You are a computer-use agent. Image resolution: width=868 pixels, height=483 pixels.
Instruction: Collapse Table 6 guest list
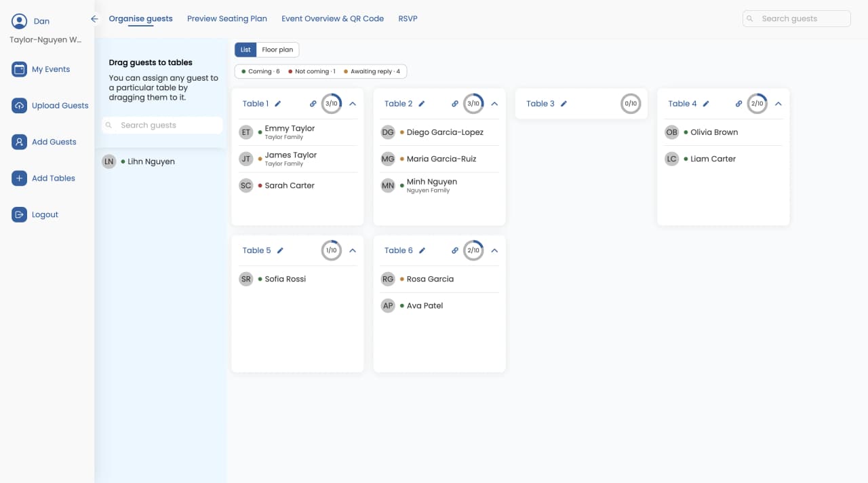tap(494, 250)
